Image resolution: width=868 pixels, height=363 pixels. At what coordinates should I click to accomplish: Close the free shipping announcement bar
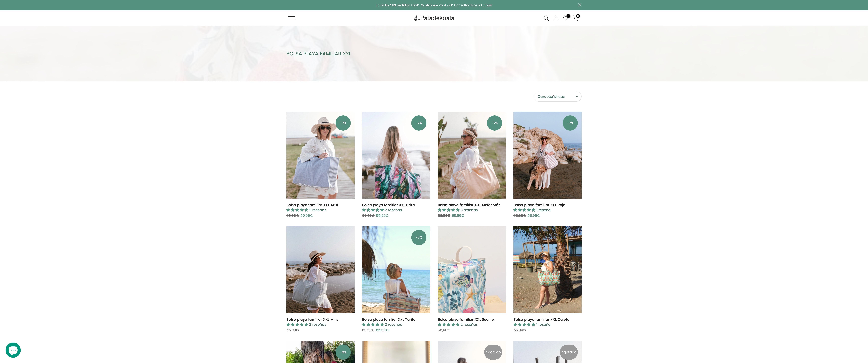pyautogui.click(x=580, y=5)
